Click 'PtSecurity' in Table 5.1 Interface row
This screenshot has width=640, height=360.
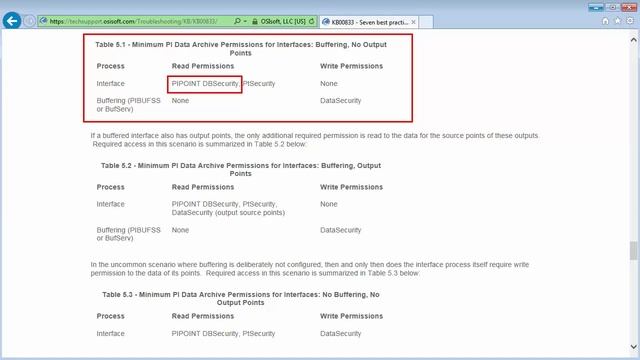(259, 84)
